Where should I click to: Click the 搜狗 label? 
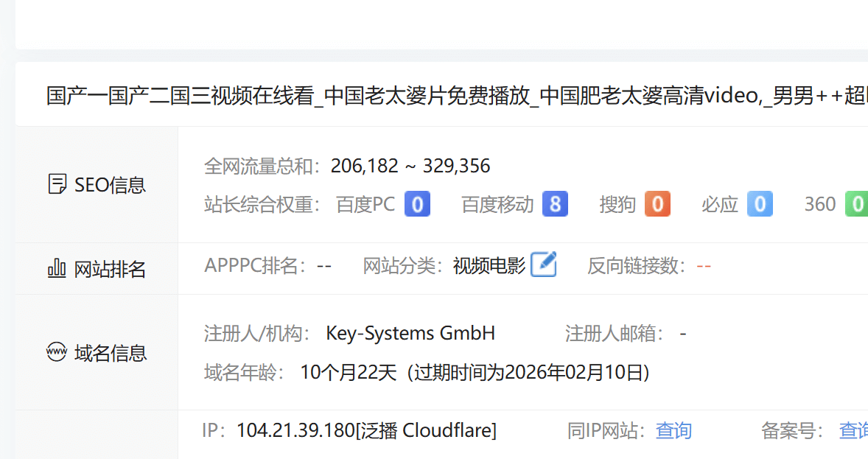[x=617, y=204]
